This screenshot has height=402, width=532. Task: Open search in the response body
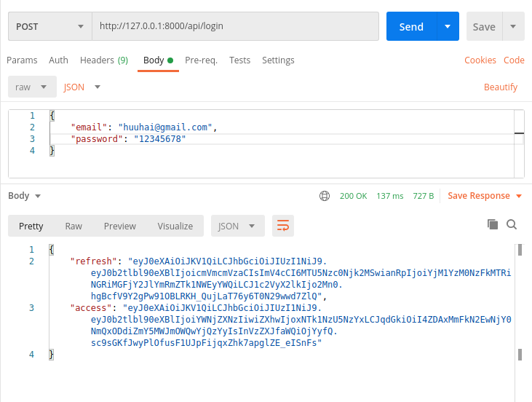(x=511, y=224)
